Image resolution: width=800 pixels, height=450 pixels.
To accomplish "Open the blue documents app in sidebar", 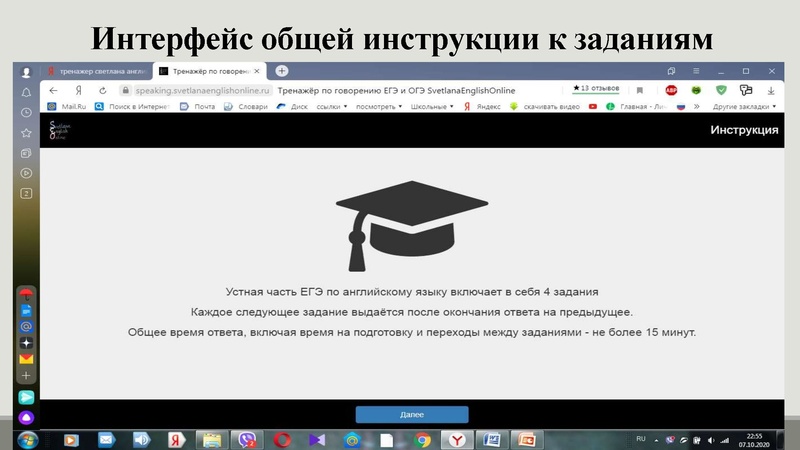I will click(26, 310).
